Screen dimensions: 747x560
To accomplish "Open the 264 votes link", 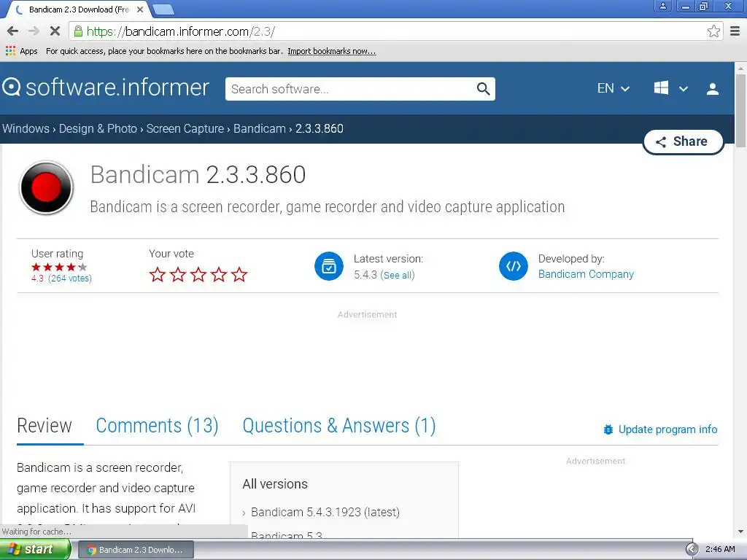I will pos(70,279).
